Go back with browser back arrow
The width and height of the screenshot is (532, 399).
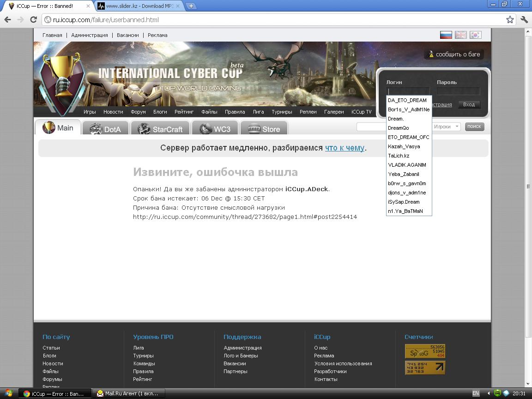(7, 20)
